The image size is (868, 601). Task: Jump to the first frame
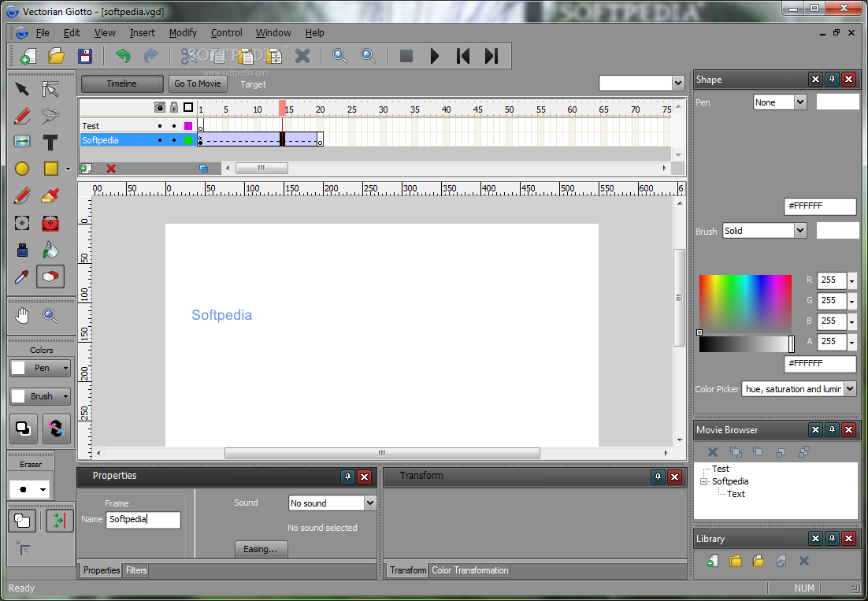[463, 56]
